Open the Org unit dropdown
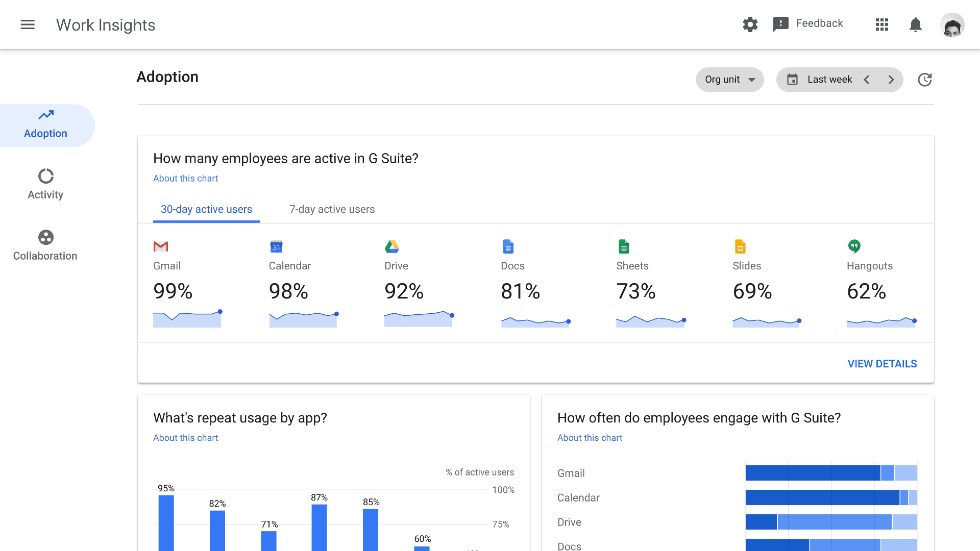Viewport: 980px width, 551px height. pos(729,80)
